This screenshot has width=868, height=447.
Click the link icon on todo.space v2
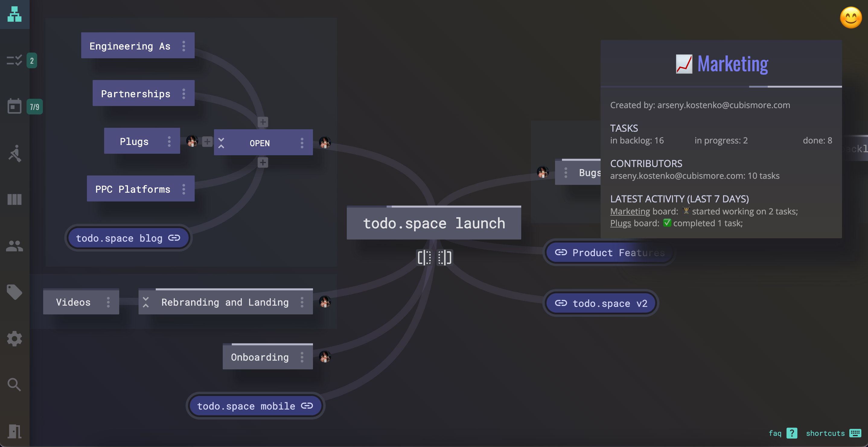pos(561,303)
